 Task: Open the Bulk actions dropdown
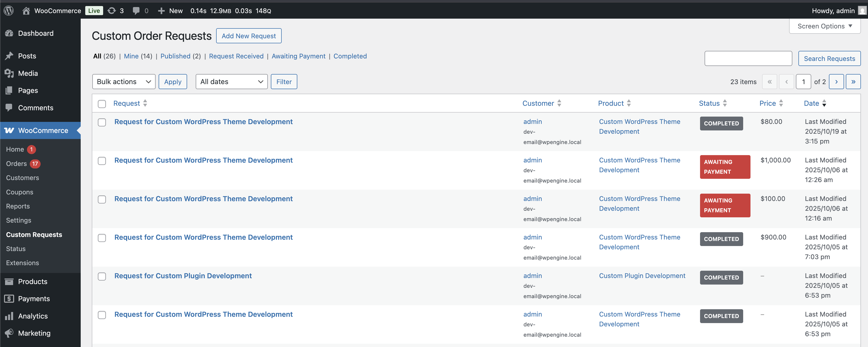click(x=123, y=81)
